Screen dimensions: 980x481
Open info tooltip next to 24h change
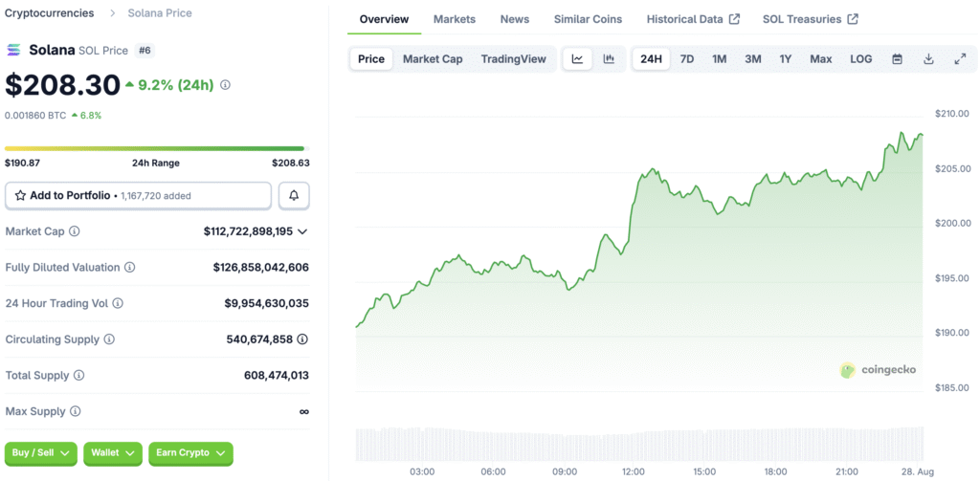(225, 84)
